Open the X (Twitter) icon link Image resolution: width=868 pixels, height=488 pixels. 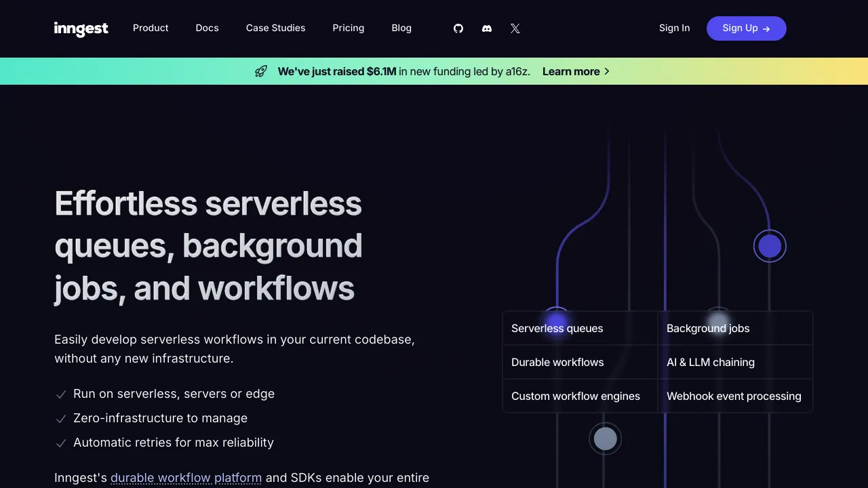[x=515, y=28]
